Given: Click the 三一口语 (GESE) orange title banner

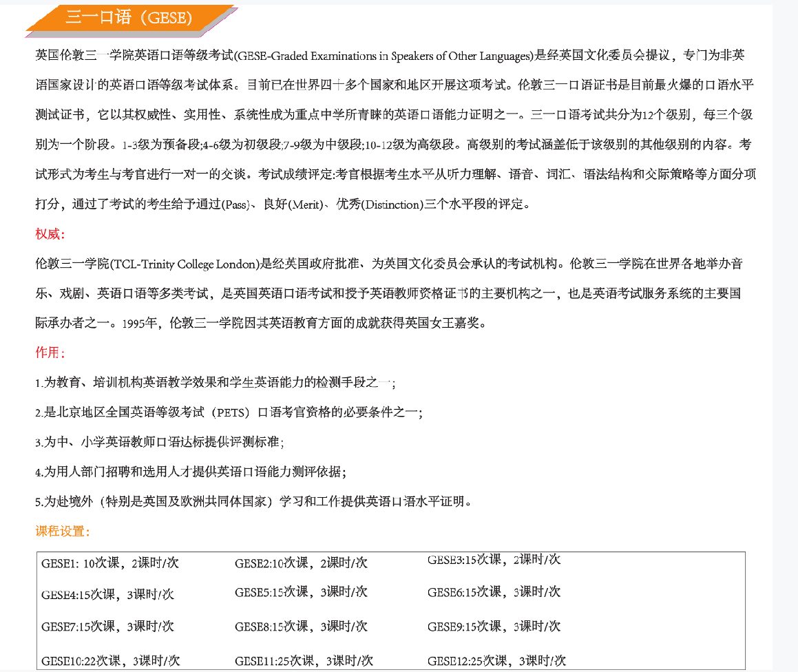Looking at the screenshot, I should [x=132, y=19].
